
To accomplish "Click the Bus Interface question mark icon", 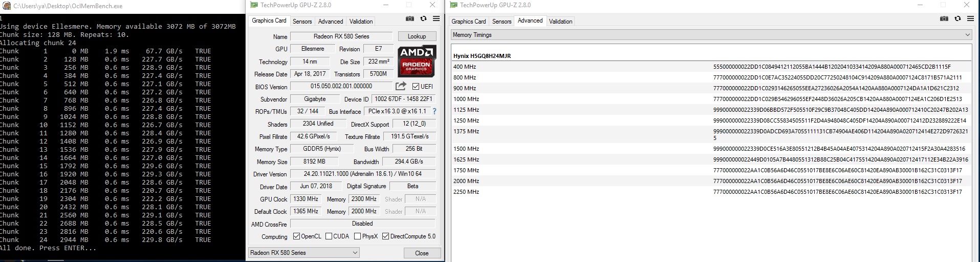I will coord(434,111).
